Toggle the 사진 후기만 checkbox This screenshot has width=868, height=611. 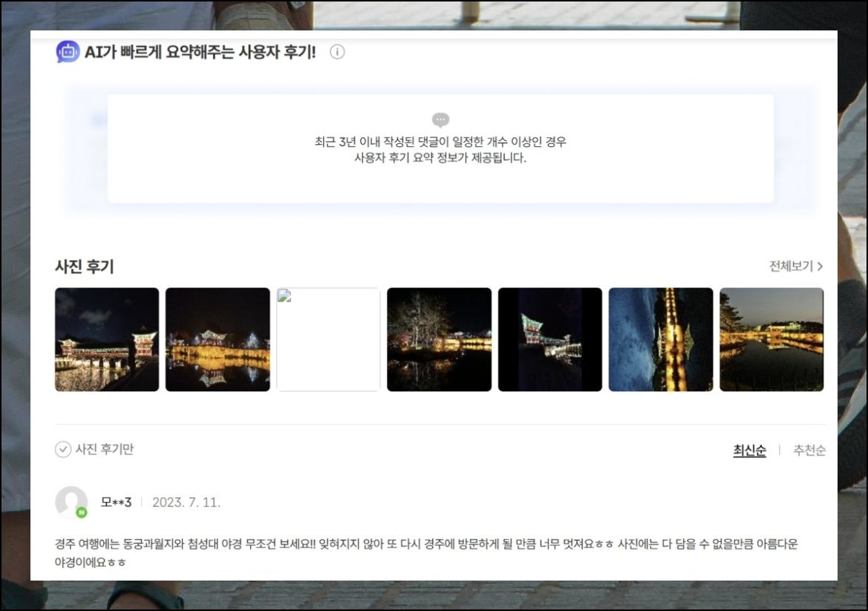63,449
